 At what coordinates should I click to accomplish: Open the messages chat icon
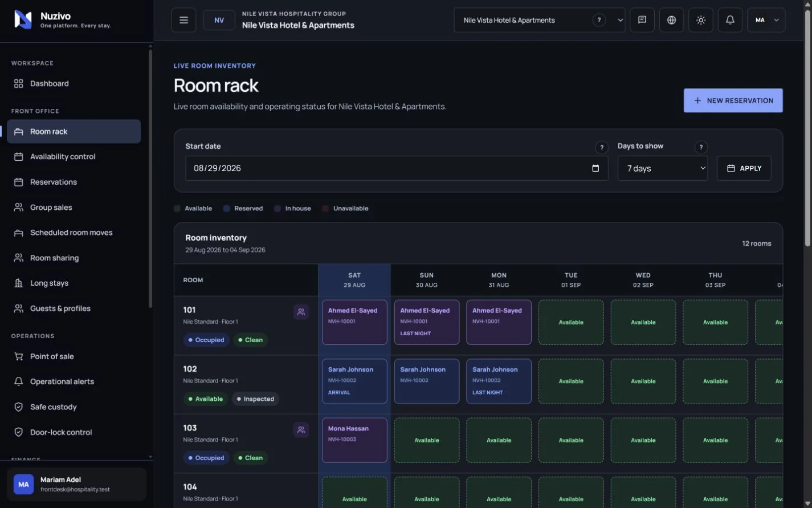click(x=642, y=20)
